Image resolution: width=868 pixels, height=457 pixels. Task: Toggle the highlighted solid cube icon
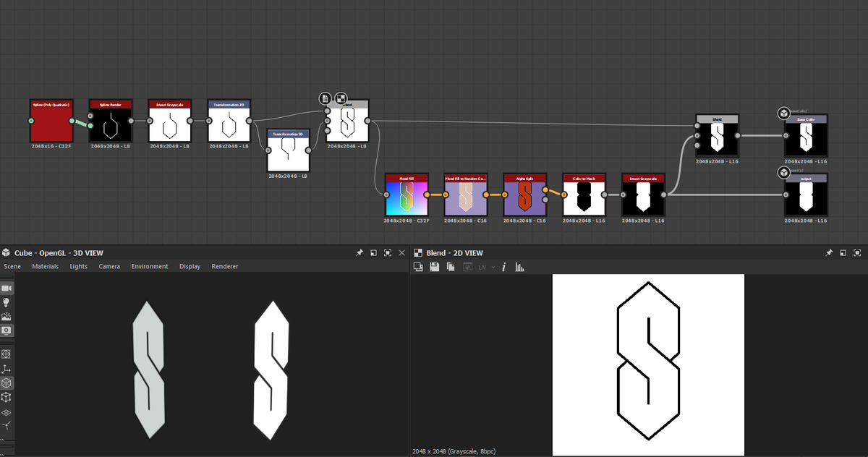tap(7, 383)
